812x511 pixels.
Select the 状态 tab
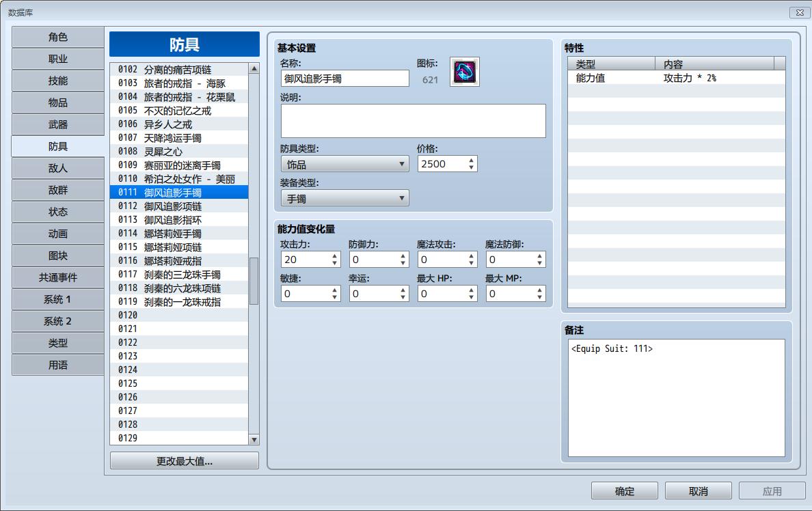tap(58, 212)
